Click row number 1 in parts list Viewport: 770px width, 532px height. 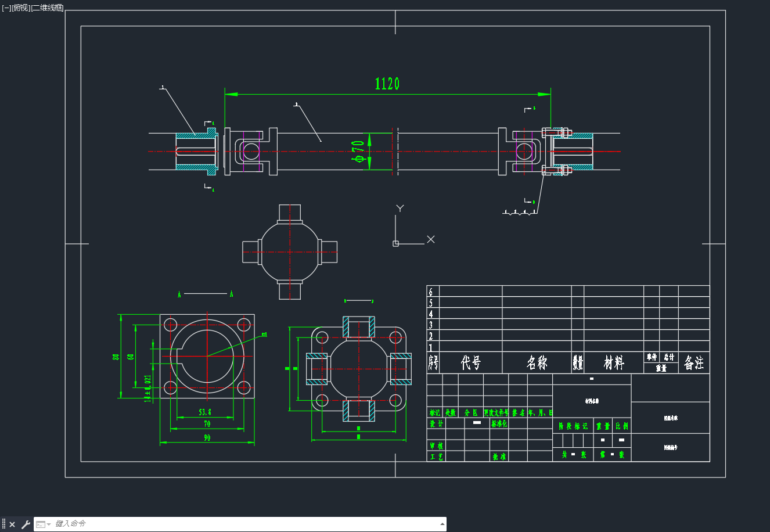[x=431, y=347]
